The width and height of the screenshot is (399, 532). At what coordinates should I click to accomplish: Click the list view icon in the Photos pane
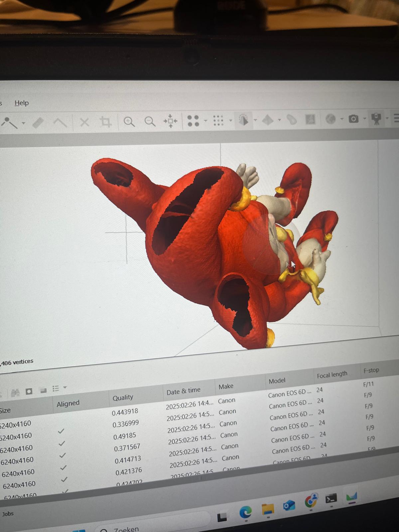56,388
